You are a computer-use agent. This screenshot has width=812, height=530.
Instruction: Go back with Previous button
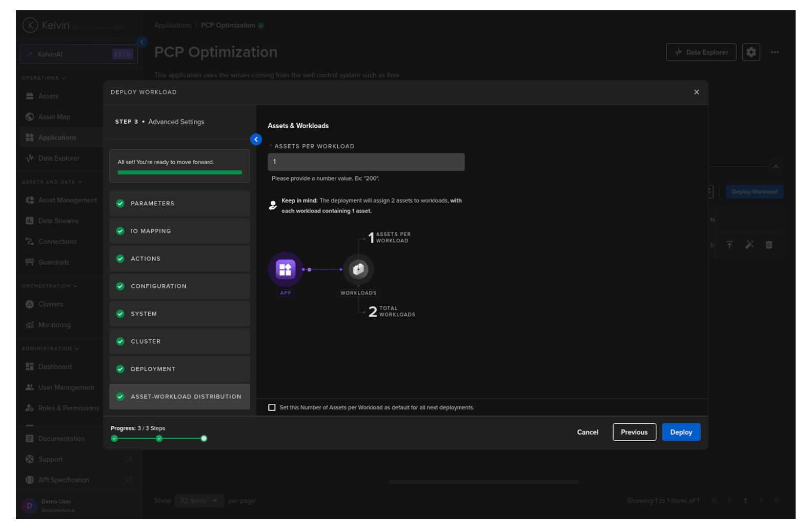634,433
